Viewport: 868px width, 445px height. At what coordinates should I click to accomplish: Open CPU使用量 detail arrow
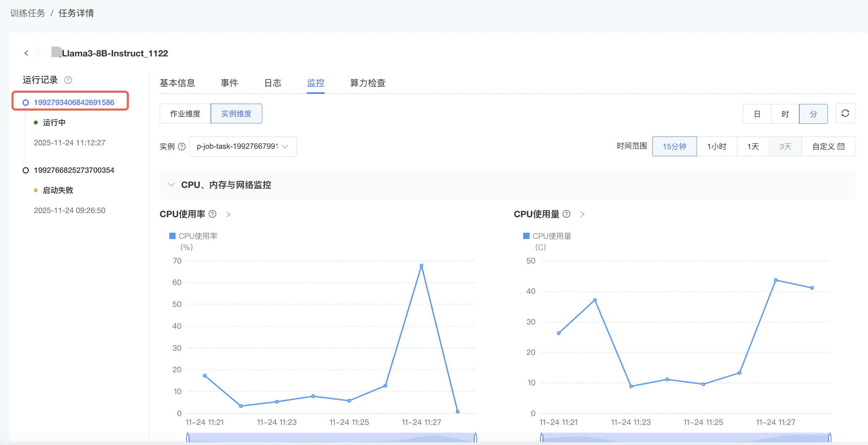582,214
